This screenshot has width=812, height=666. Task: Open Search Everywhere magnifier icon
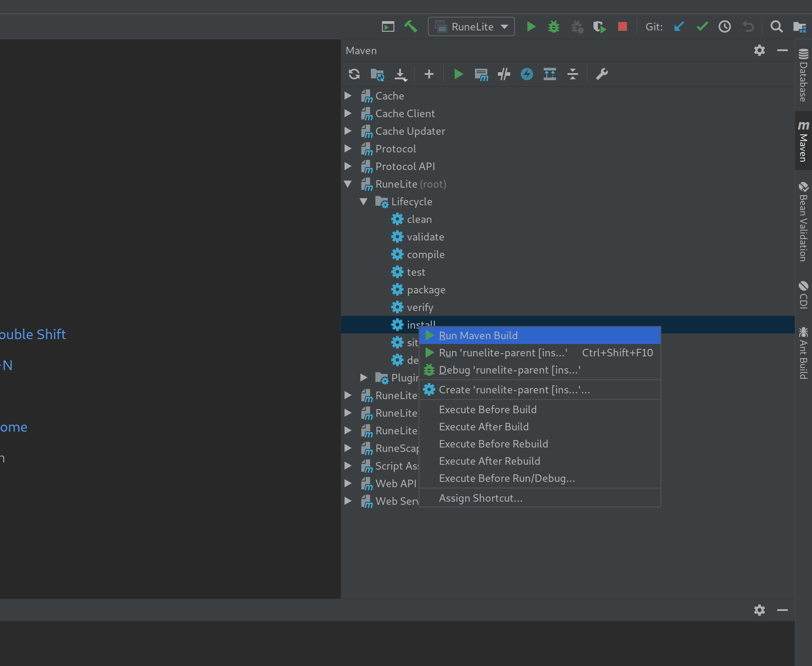click(777, 27)
